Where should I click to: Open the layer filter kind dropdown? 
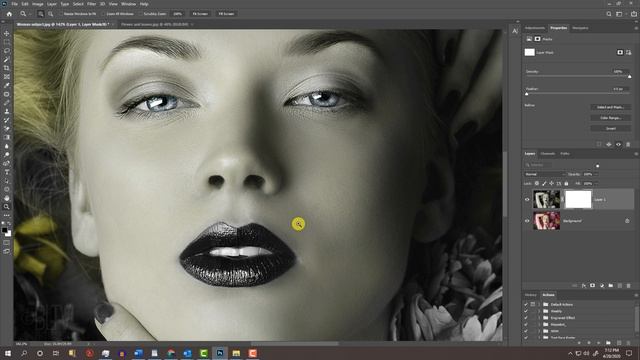pos(538,165)
